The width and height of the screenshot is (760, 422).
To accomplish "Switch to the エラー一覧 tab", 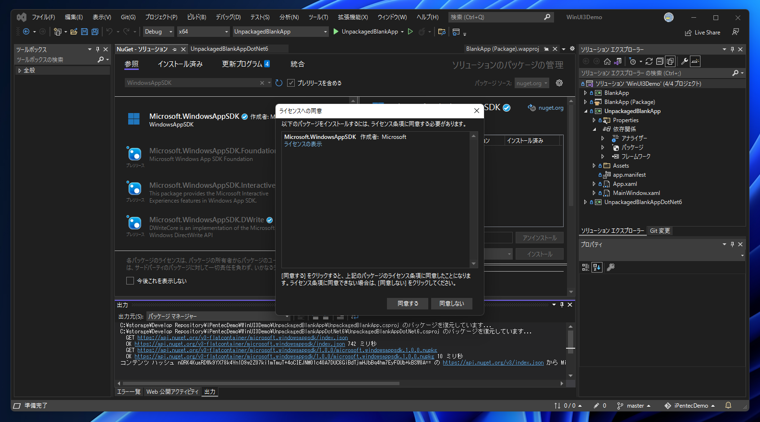I will [128, 391].
